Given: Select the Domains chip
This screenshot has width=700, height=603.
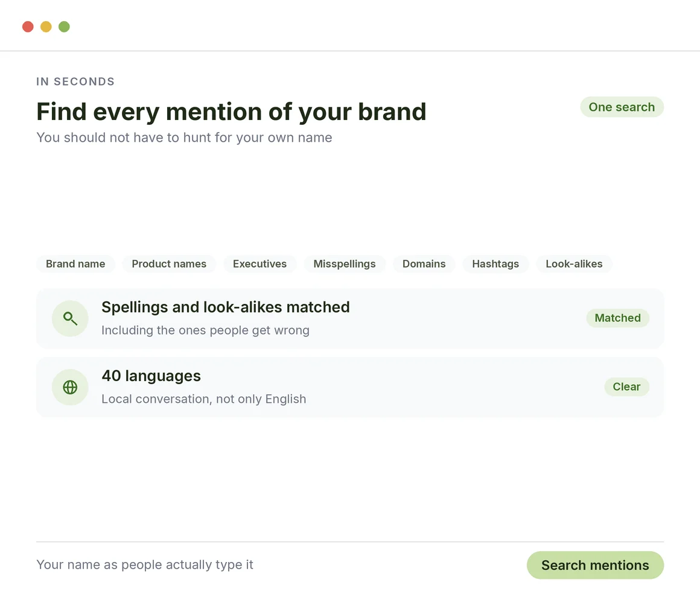Looking at the screenshot, I should click(x=424, y=264).
